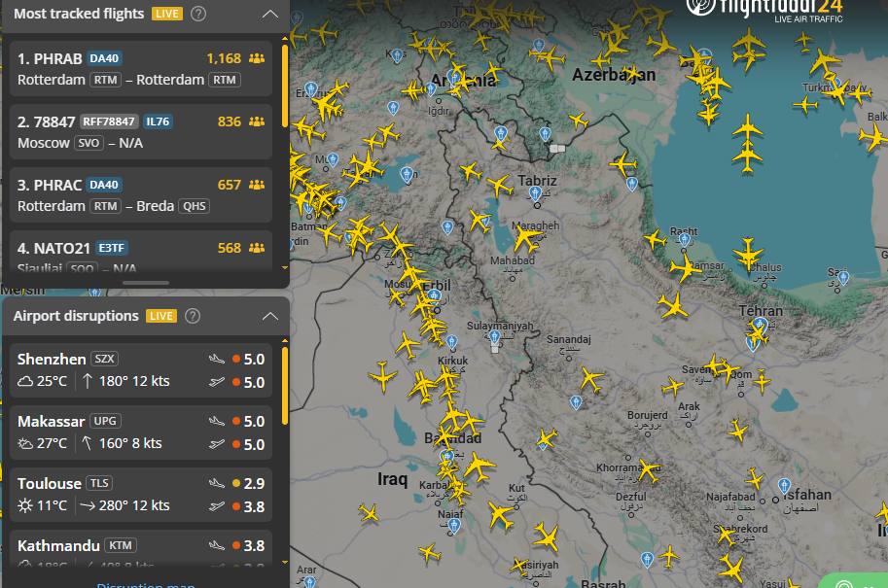
Task: Open the Disruption map link
Action: click(x=146, y=585)
